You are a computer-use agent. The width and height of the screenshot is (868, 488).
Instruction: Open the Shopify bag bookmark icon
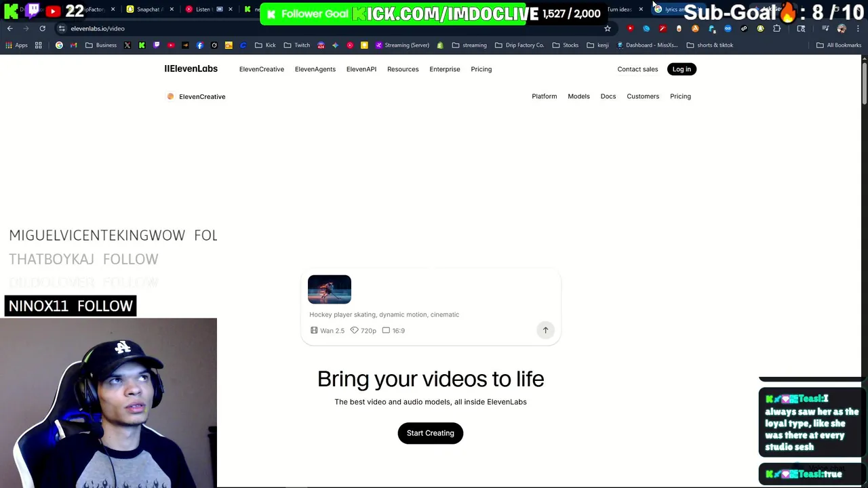tap(440, 45)
